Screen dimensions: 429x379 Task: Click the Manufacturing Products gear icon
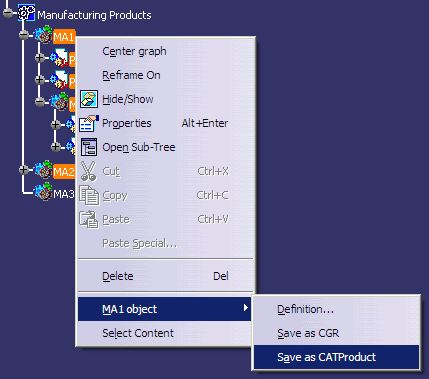[x=26, y=13]
